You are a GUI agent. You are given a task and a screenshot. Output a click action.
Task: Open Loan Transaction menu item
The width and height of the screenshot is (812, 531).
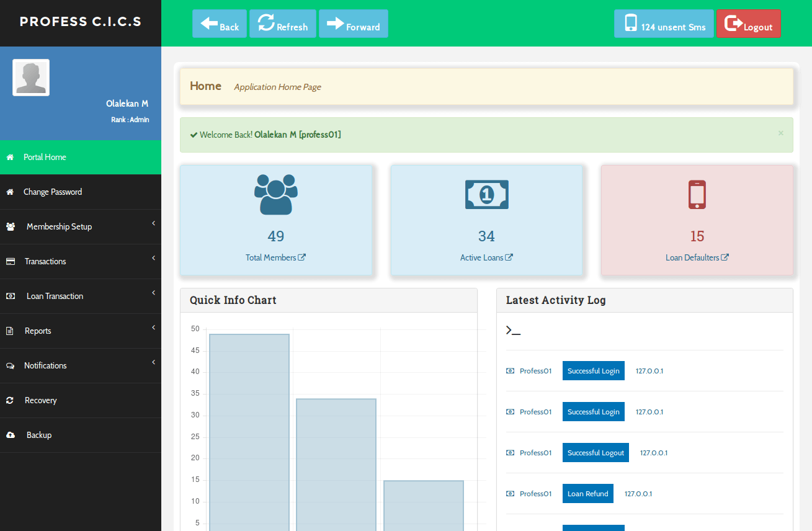coord(81,296)
